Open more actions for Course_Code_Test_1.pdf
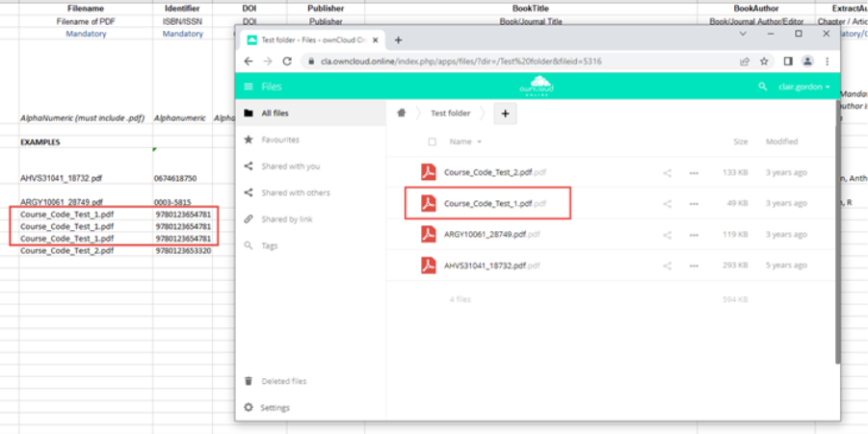This screenshot has width=868, height=434. 694,204
